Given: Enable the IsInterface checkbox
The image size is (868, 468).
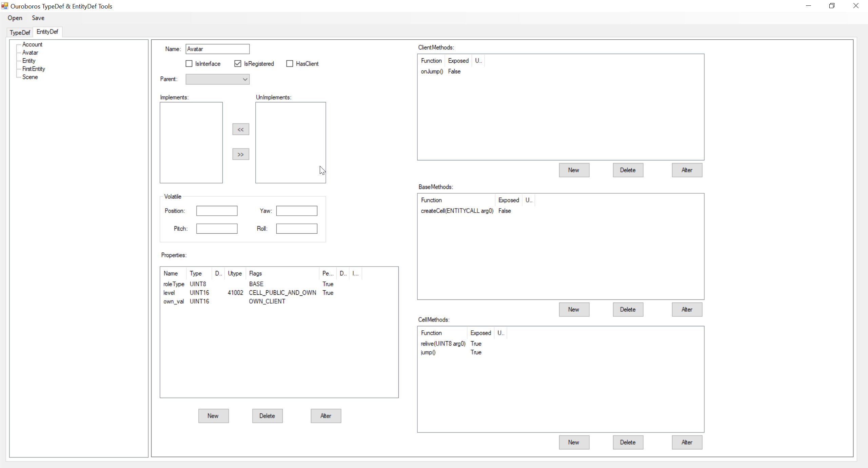Looking at the screenshot, I should (189, 63).
